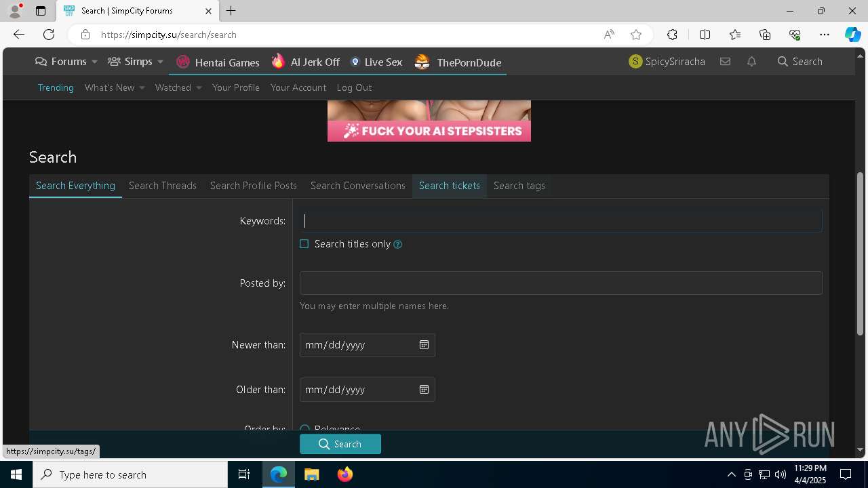Click the browser profile icon

[15, 11]
